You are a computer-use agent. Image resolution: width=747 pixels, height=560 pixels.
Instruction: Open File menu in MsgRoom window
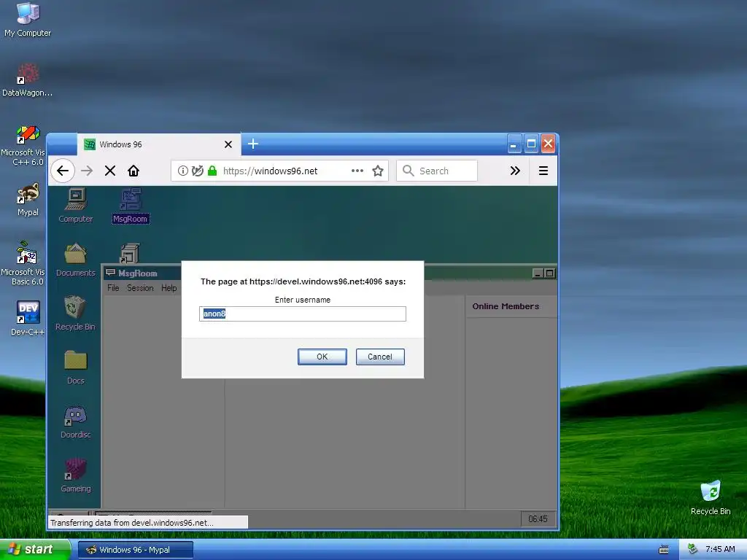[x=113, y=287]
